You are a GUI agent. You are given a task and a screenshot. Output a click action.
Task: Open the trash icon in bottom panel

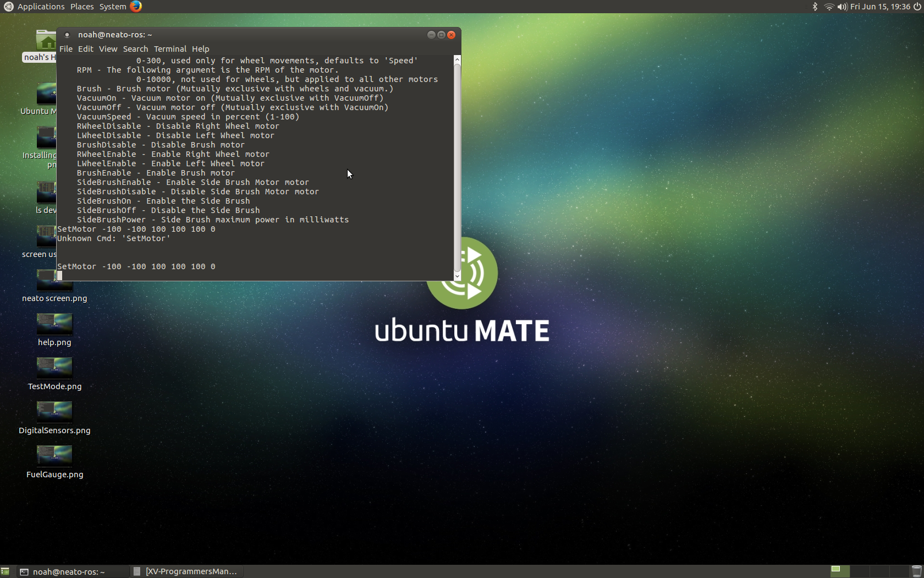click(x=916, y=571)
